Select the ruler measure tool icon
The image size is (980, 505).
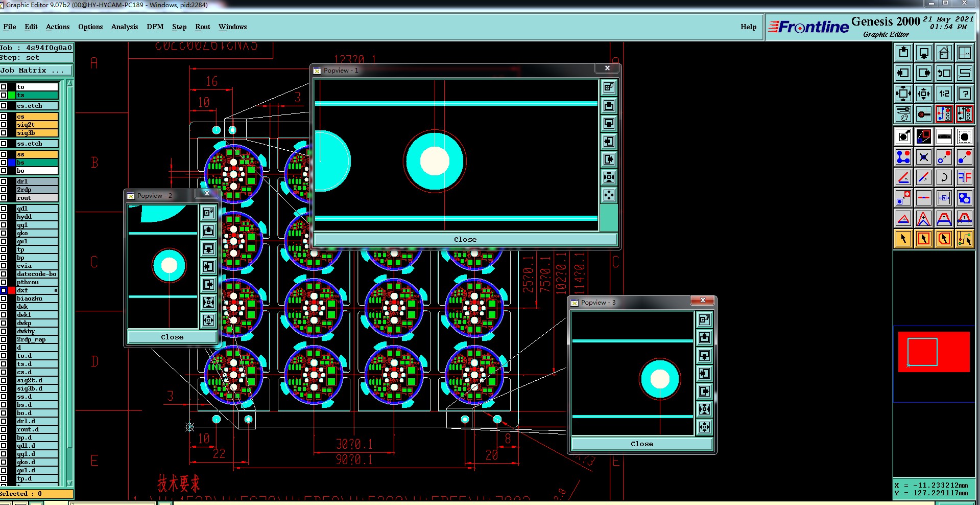click(944, 136)
